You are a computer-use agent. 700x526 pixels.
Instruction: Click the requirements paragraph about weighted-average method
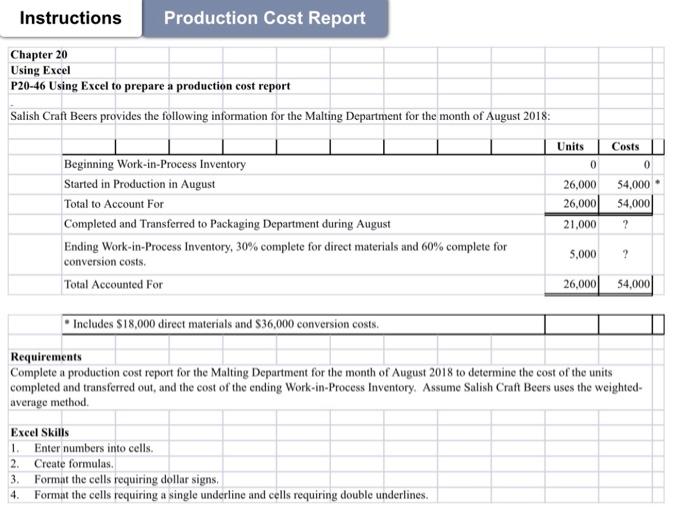[x=326, y=387]
